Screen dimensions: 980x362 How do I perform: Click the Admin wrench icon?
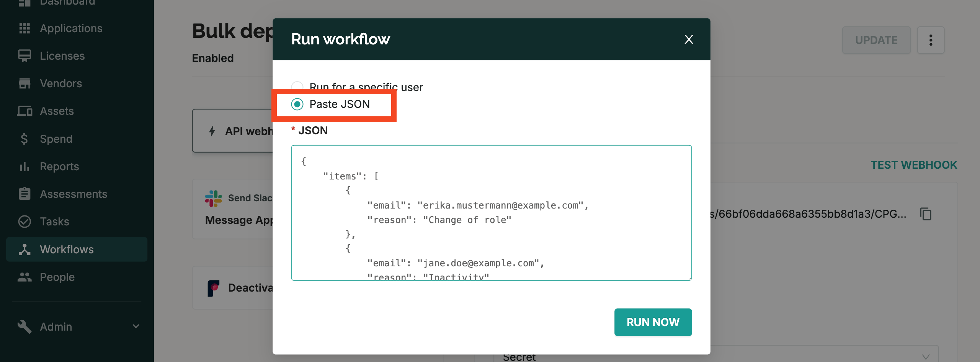pos(24,326)
